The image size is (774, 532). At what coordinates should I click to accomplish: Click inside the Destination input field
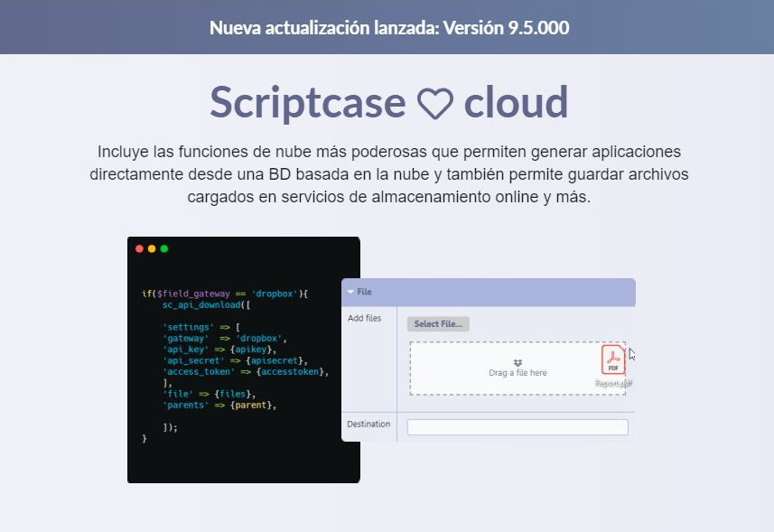pyautogui.click(x=518, y=425)
